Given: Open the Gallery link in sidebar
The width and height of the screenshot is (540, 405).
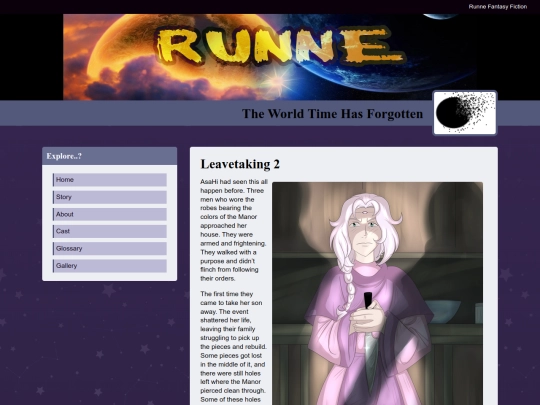Looking at the screenshot, I should coord(110,266).
